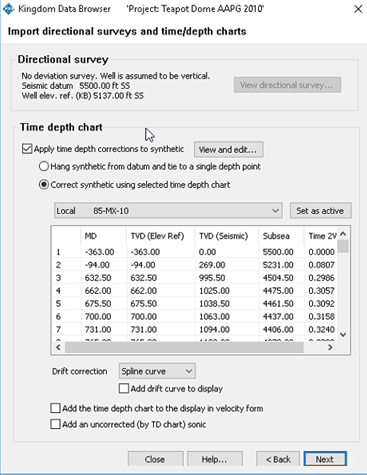Screen dimensions: 367x475
Task: Select row number 4 in the table
Action: tap(58, 291)
